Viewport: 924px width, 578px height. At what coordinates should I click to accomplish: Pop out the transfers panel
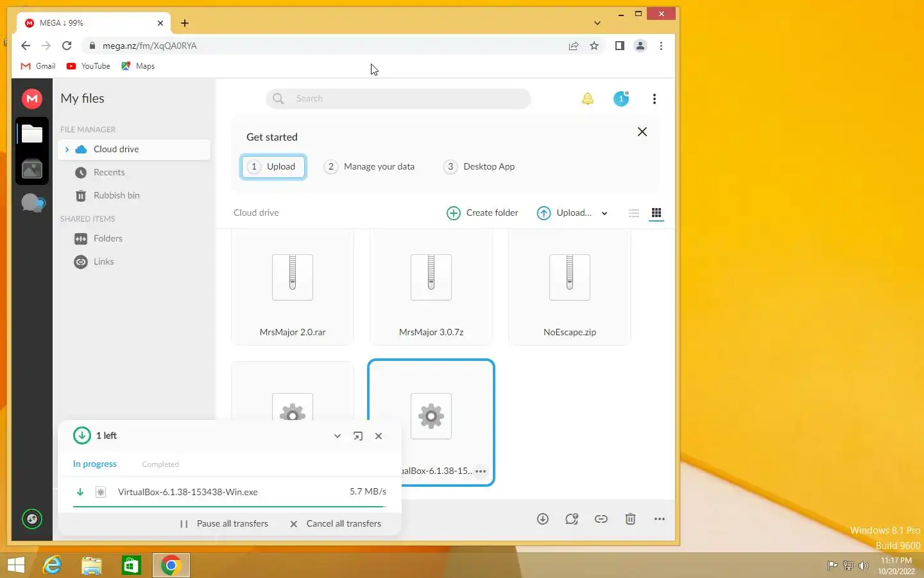click(358, 436)
